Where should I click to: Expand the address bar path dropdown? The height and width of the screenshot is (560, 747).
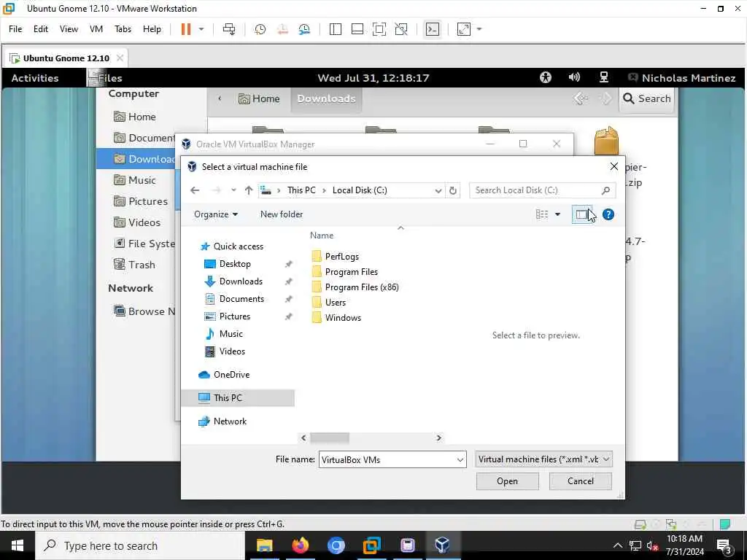point(438,190)
